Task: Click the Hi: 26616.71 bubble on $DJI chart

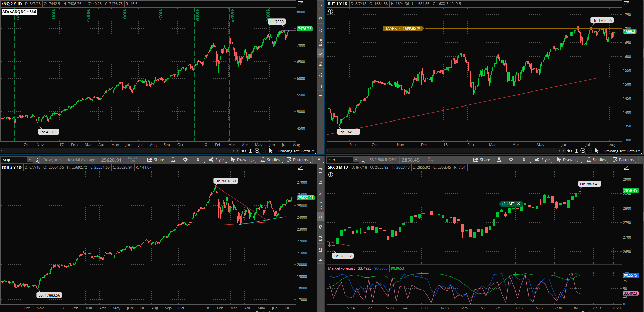Action: pos(226,181)
